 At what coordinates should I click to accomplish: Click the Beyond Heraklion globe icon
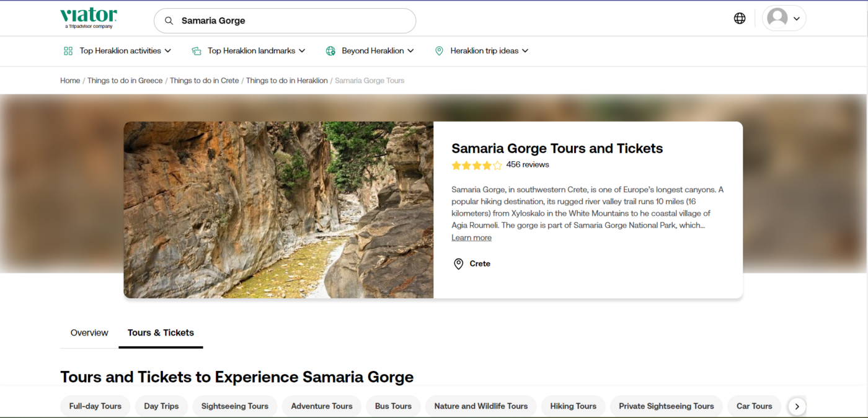point(330,51)
